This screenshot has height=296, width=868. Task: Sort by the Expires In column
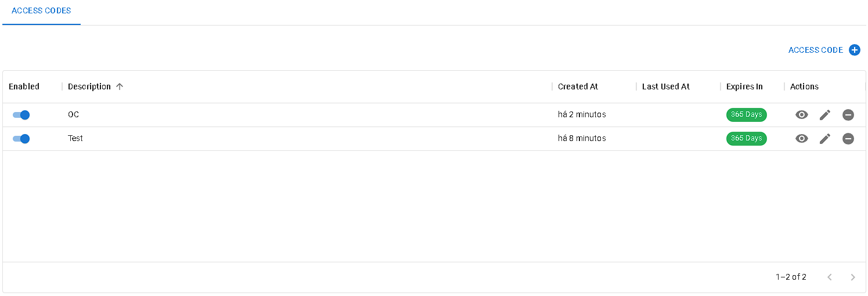tap(744, 86)
